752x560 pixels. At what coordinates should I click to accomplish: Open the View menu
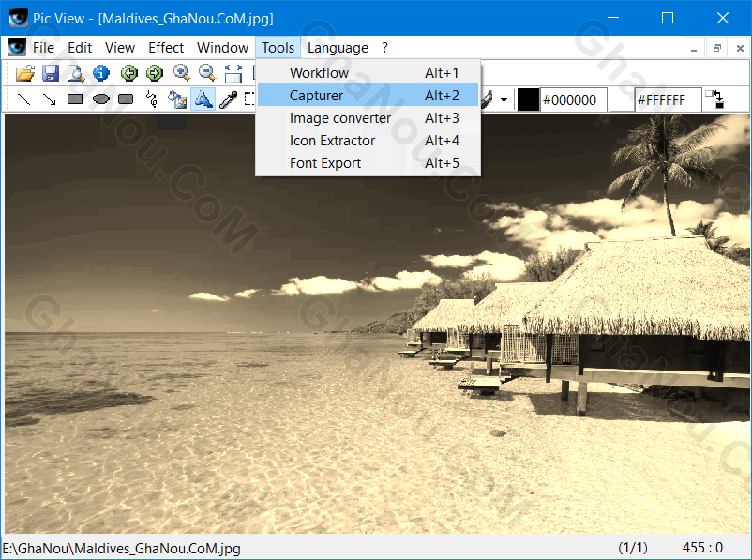tap(120, 48)
